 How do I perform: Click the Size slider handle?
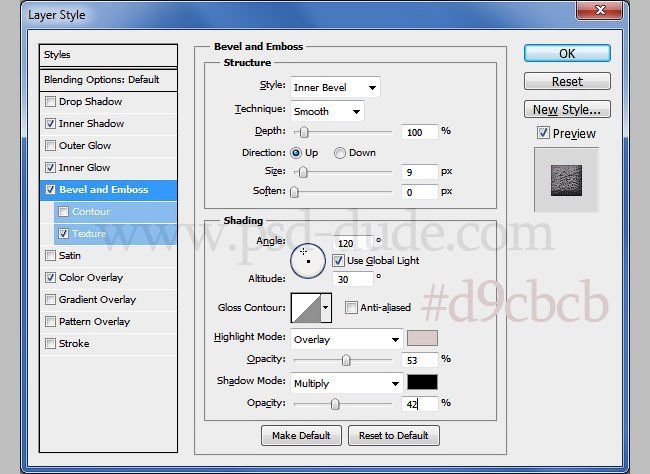click(x=303, y=172)
